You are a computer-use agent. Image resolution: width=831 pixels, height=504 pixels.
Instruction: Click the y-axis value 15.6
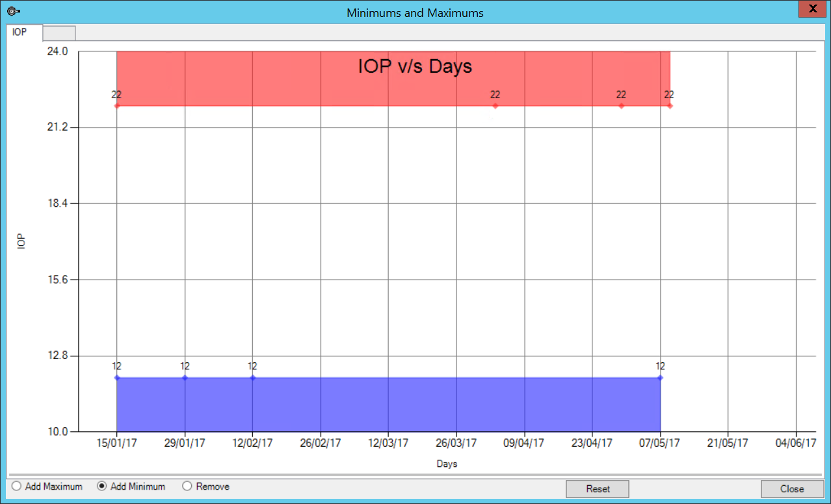57,280
